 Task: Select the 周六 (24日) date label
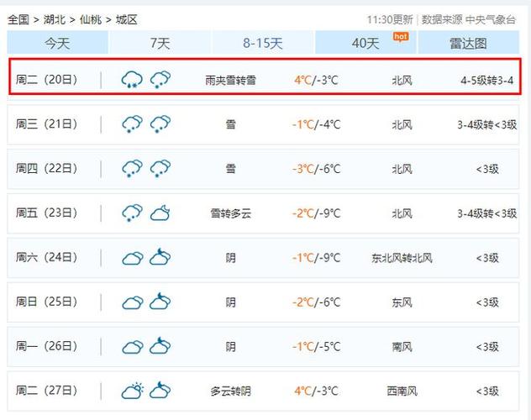click(46, 257)
